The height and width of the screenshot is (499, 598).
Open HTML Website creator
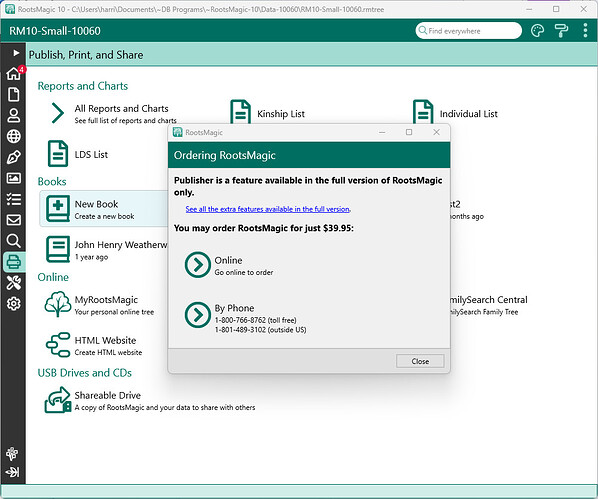click(94, 345)
